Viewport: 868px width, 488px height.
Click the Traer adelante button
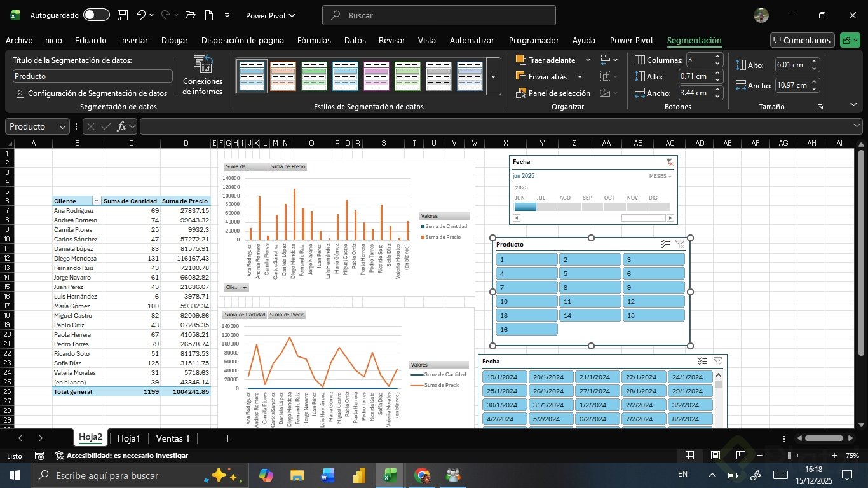pos(546,60)
